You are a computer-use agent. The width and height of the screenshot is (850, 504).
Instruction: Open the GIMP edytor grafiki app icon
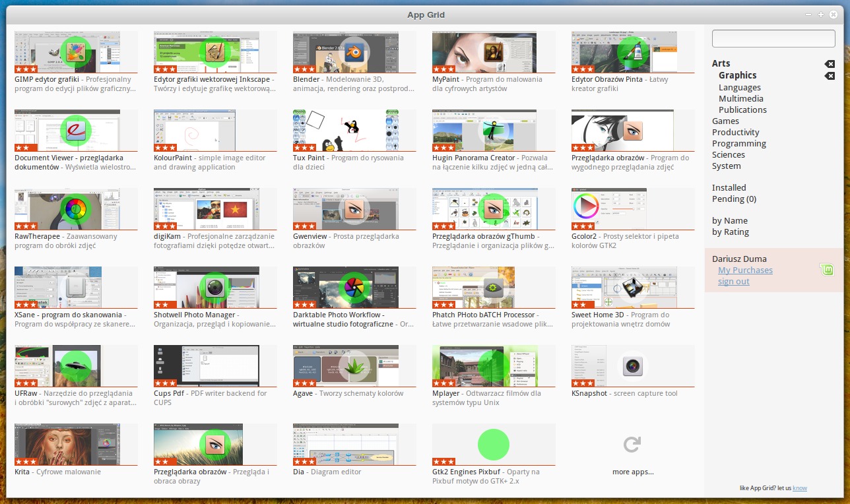coord(75,51)
